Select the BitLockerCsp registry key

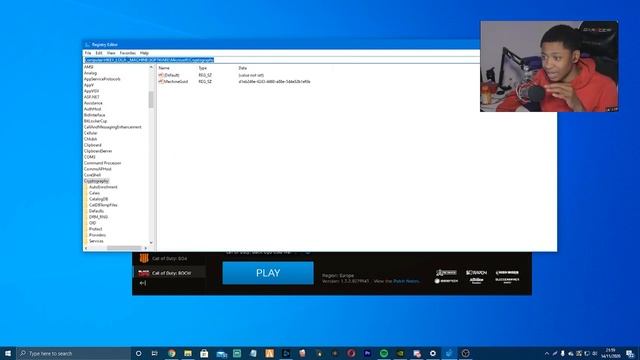click(x=95, y=121)
